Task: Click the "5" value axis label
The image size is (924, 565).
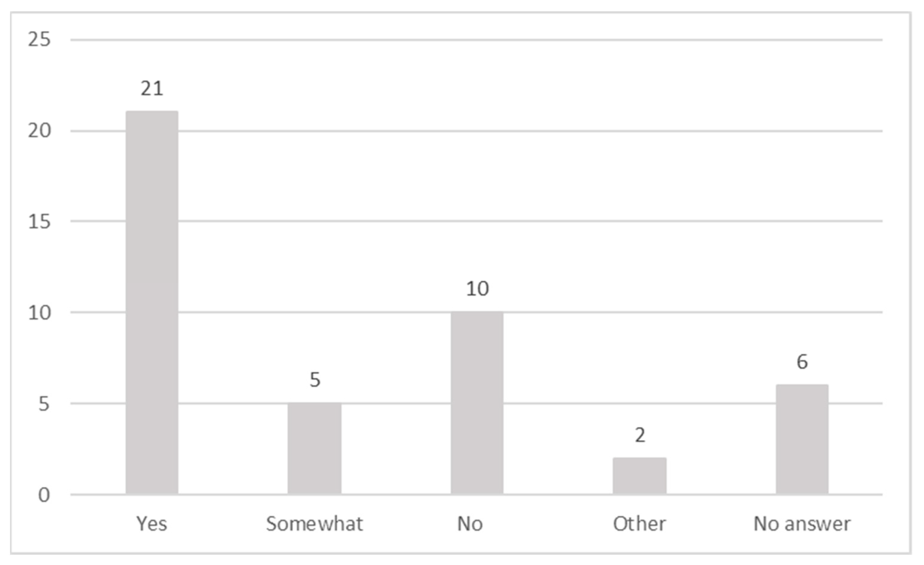Action: pos(44,404)
